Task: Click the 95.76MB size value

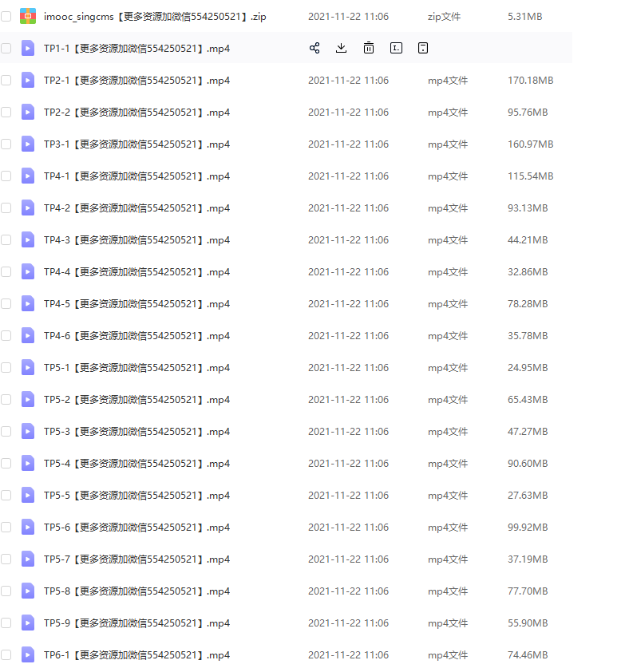Action: pyautogui.click(x=528, y=112)
